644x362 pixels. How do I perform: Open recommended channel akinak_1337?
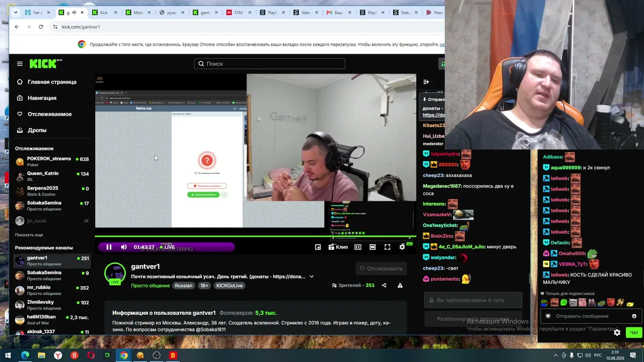click(52, 332)
